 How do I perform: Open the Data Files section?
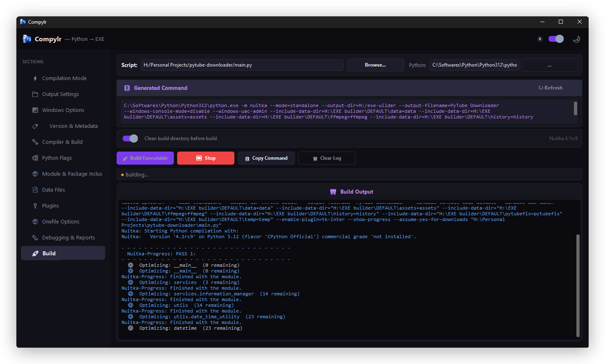click(63, 190)
